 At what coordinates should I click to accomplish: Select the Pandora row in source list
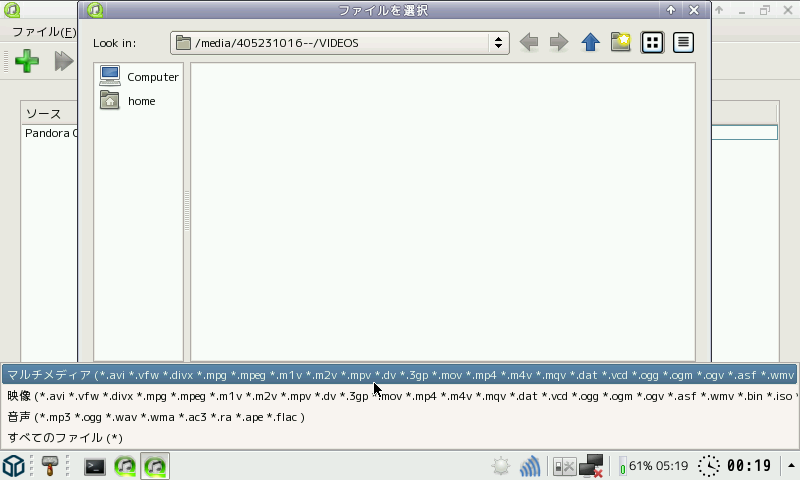51,133
